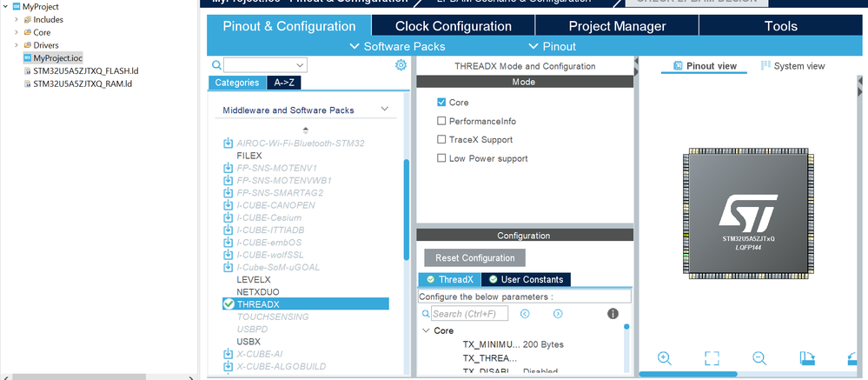Screen dimensions: 868x380
Task: Select FILEX middleware
Action: point(249,156)
